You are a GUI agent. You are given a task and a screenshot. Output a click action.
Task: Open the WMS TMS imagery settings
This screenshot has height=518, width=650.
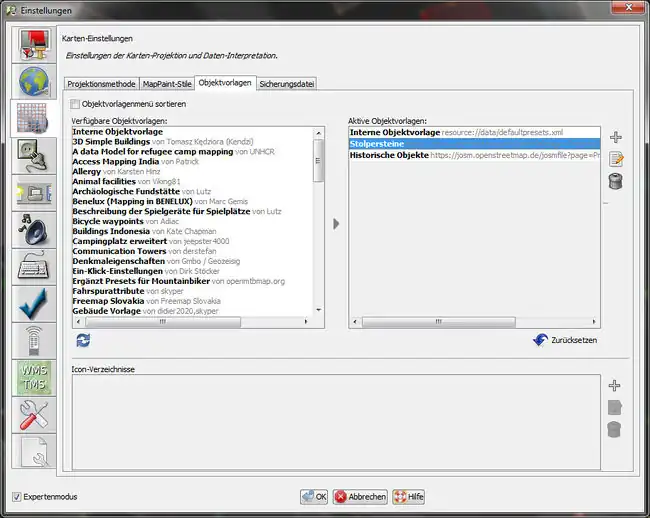click(33, 379)
